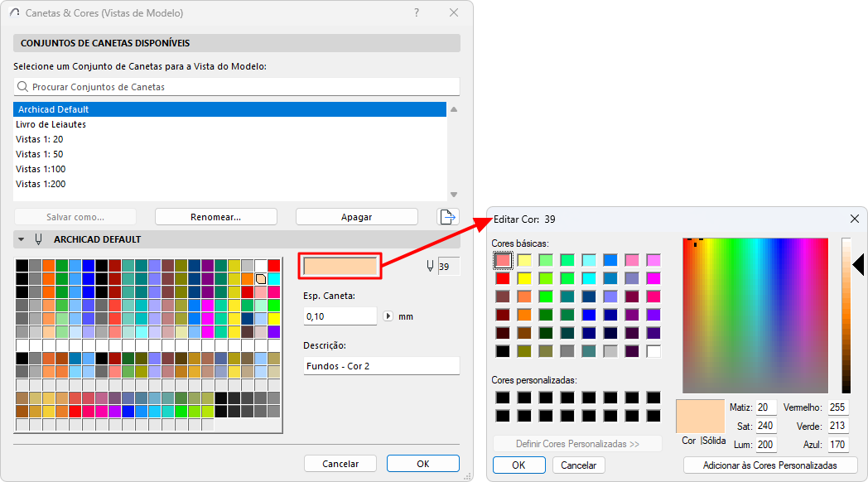Select the red swatch in Cores básicas

point(503,279)
